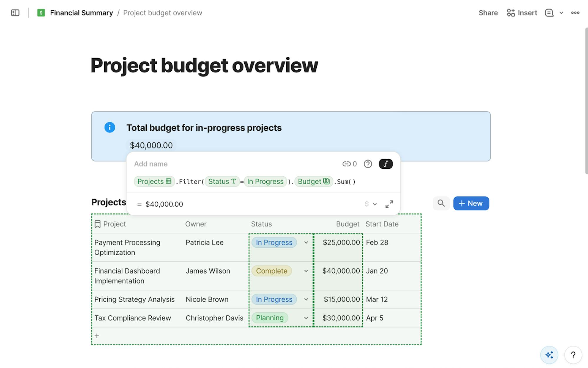The height and width of the screenshot is (368, 588).
Task: Open the currency format dropdown in formula result
Action: (x=370, y=204)
